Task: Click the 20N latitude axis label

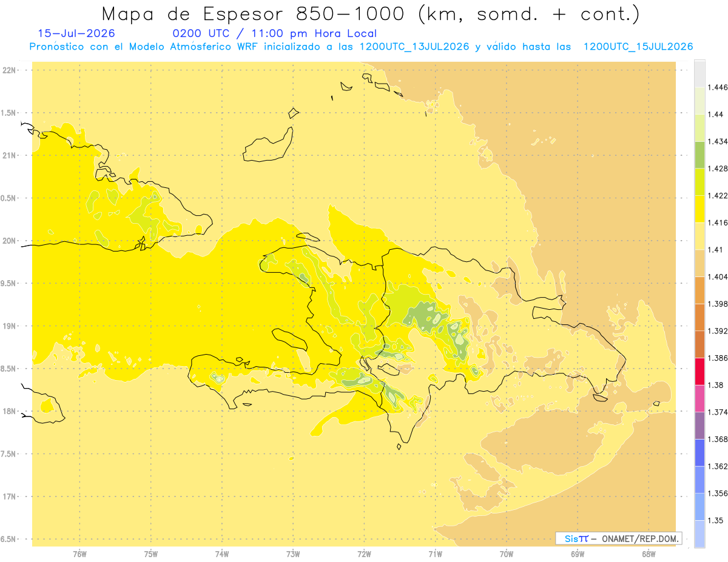Action: tap(9, 241)
